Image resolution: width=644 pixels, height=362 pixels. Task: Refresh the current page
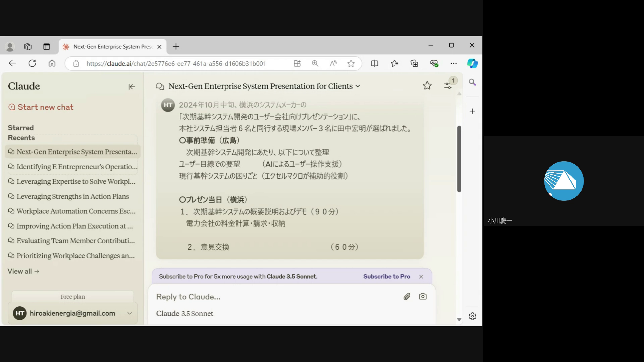[x=32, y=63]
